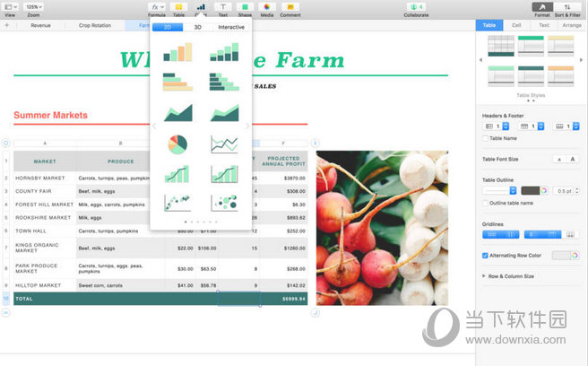The image size is (588, 366).
Task: Open the Format inspector button
Action: (542, 7)
